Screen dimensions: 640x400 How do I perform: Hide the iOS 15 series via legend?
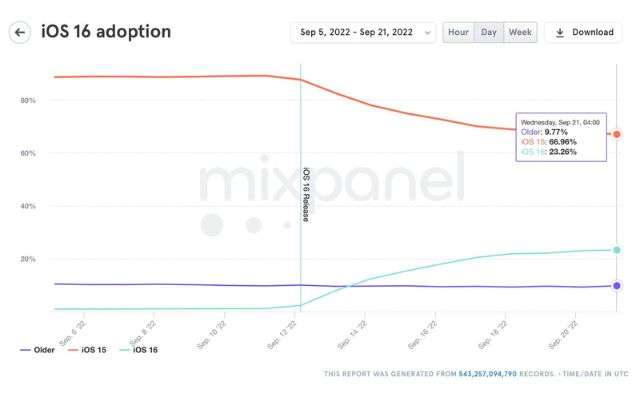click(86, 349)
